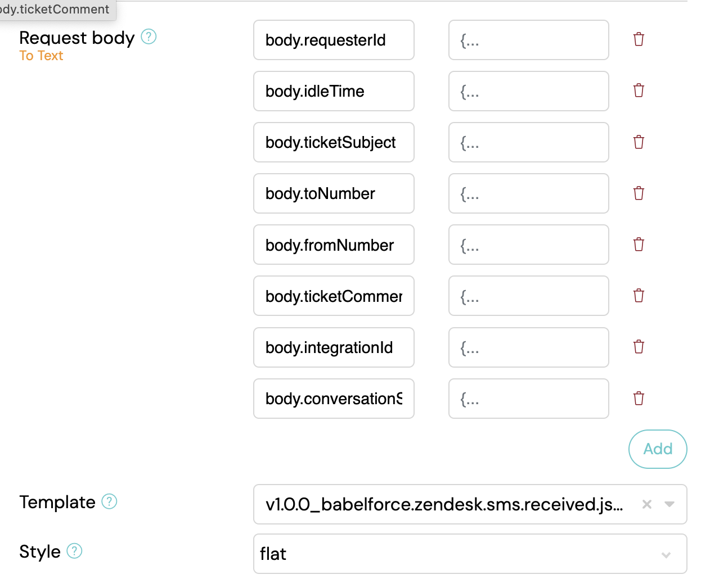This screenshot has height=588, width=710.
Task: Edit value field for body.conversation
Action: pyautogui.click(x=529, y=399)
